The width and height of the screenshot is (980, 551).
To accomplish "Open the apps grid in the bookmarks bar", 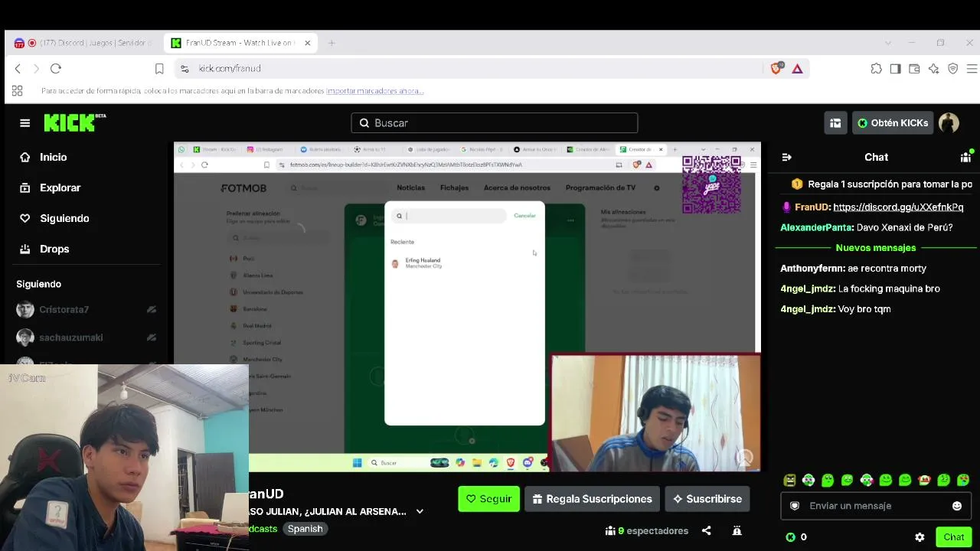I will (17, 90).
